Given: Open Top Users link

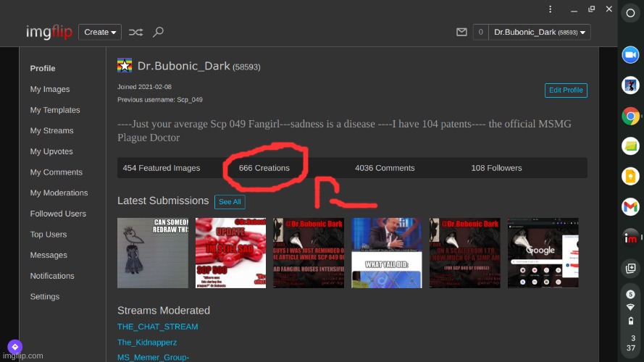Looking at the screenshot, I should point(49,235).
